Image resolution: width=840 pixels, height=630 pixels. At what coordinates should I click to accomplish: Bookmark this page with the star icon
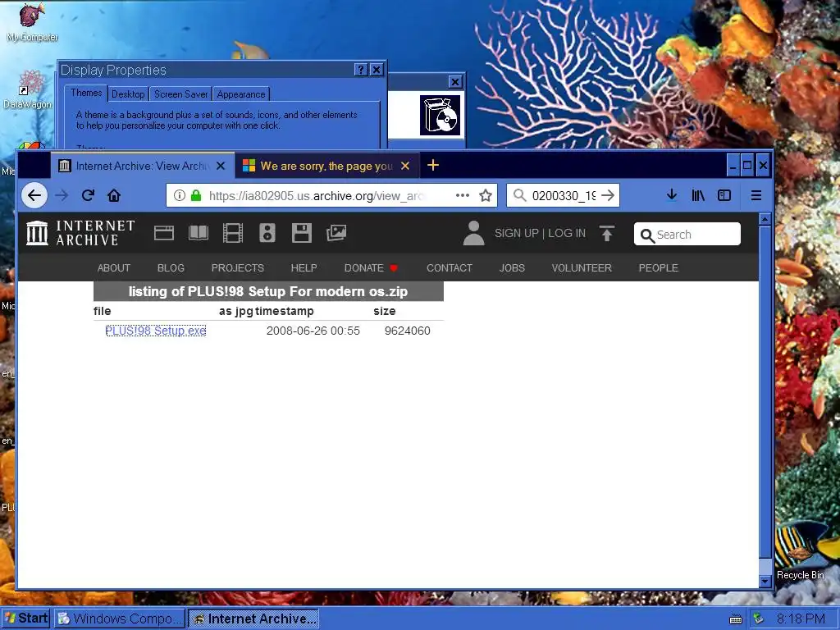[486, 195]
